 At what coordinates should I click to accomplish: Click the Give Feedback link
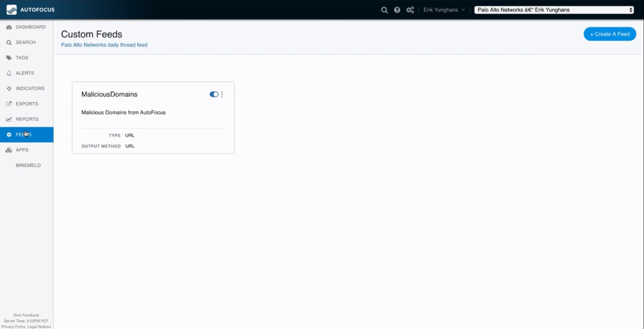click(x=26, y=315)
